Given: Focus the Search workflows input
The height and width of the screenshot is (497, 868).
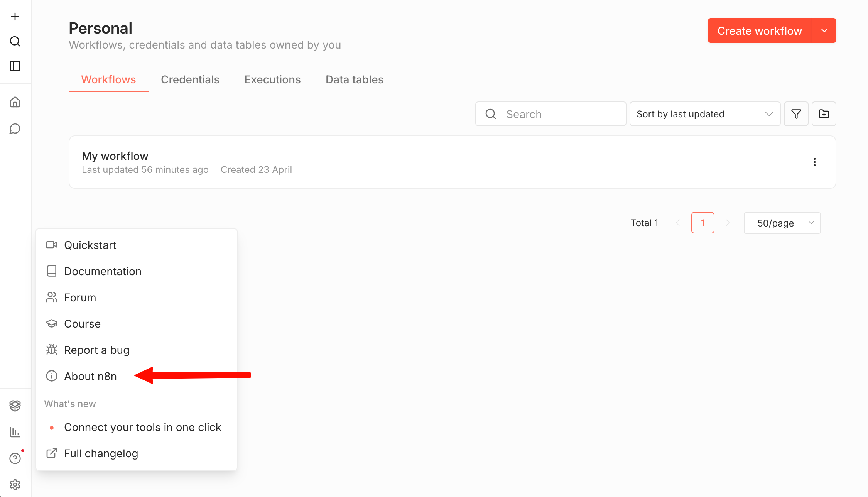Looking at the screenshot, I should (x=551, y=114).
